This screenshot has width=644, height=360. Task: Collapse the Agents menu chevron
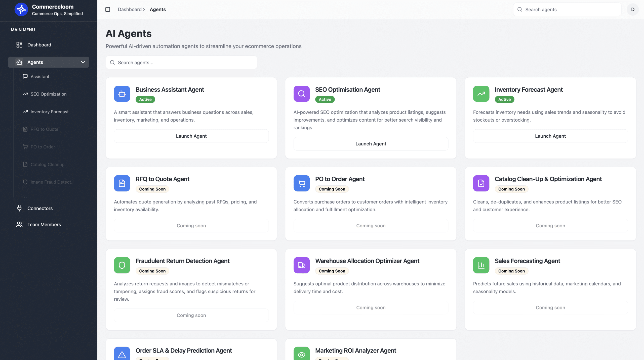[83, 62]
